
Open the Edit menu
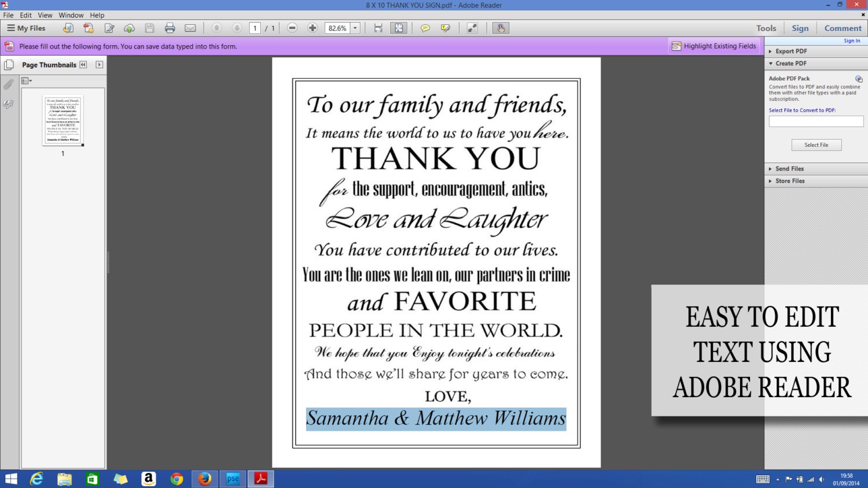[26, 15]
